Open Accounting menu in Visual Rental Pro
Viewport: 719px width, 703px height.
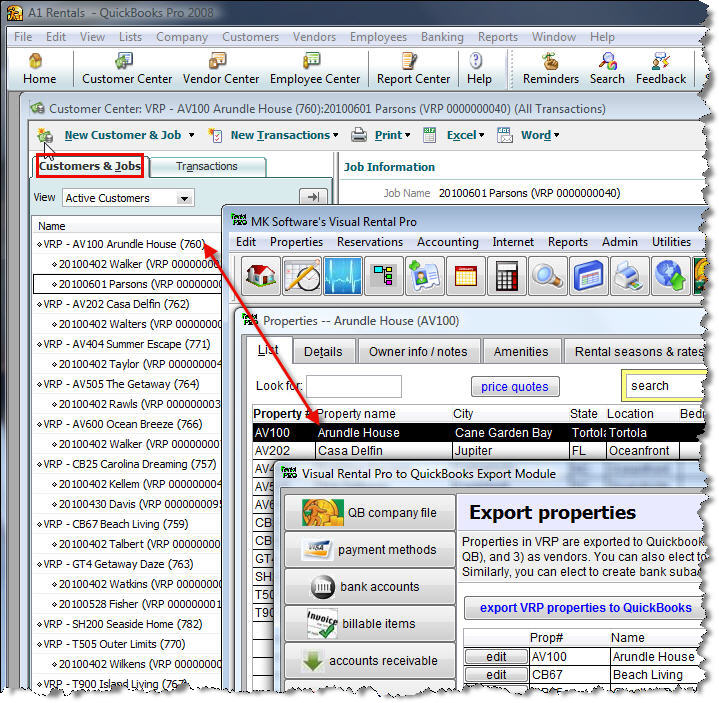[448, 242]
